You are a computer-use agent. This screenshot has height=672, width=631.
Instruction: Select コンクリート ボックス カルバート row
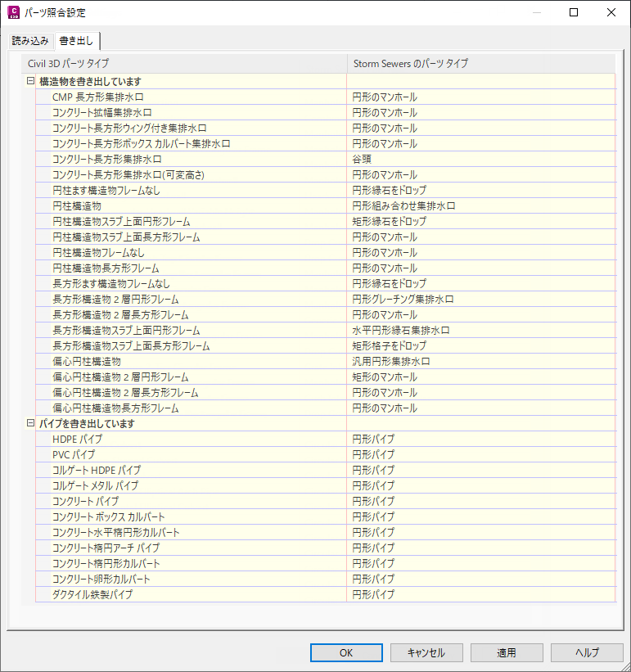click(326, 516)
